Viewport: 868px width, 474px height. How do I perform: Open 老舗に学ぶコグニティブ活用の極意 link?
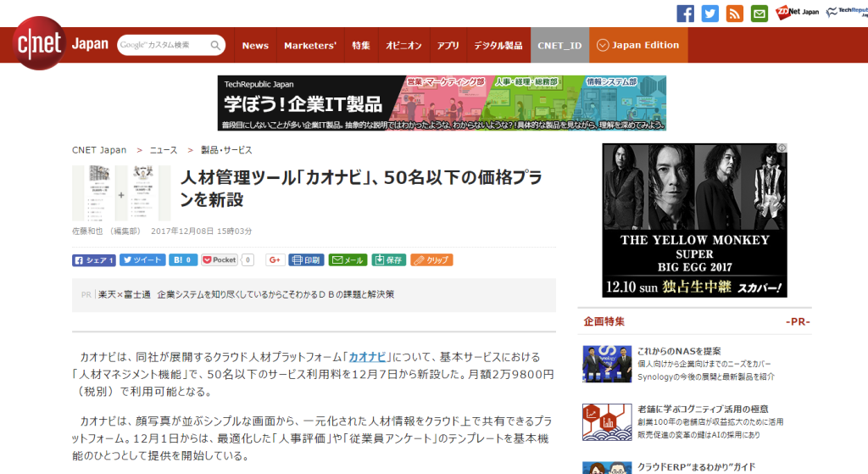pyautogui.click(x=703, y=410)
